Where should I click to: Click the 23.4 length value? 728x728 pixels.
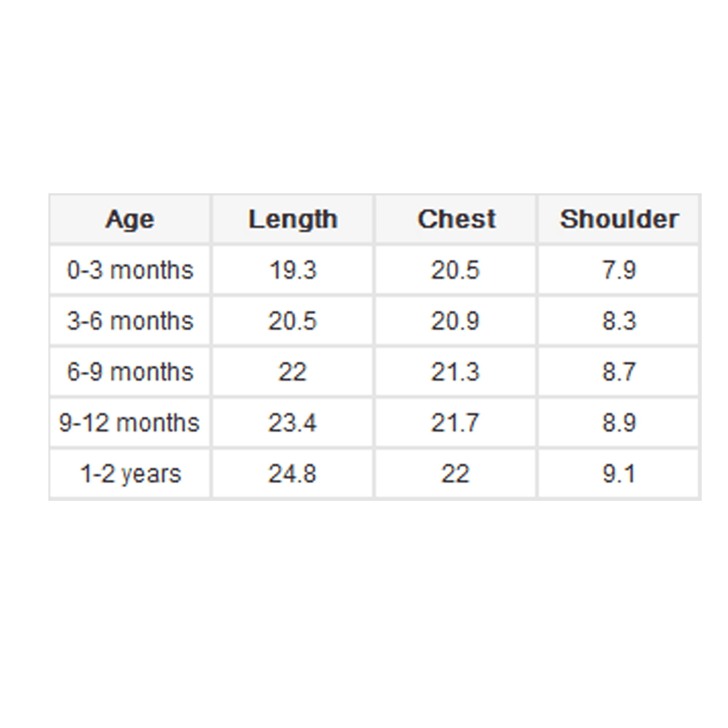[x=292, y=422]
